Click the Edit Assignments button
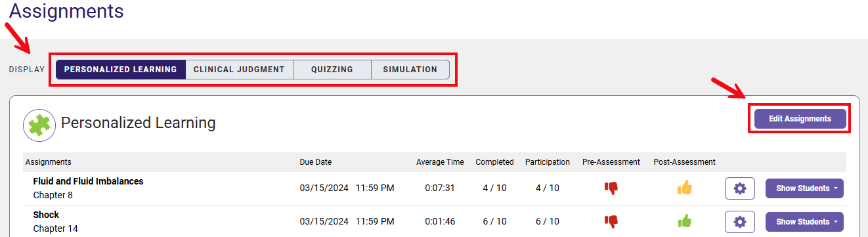 800,119
